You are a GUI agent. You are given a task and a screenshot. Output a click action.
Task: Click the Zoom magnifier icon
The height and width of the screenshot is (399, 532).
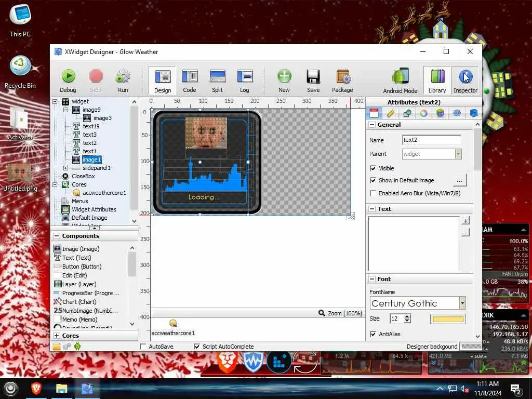tap(321, 313)
